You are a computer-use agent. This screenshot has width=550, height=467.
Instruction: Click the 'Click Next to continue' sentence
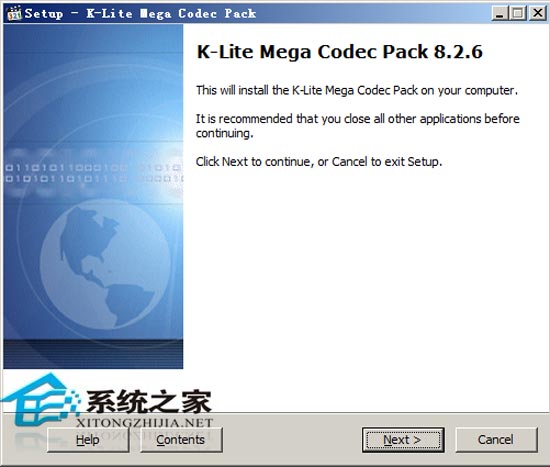tap(319, 162)
